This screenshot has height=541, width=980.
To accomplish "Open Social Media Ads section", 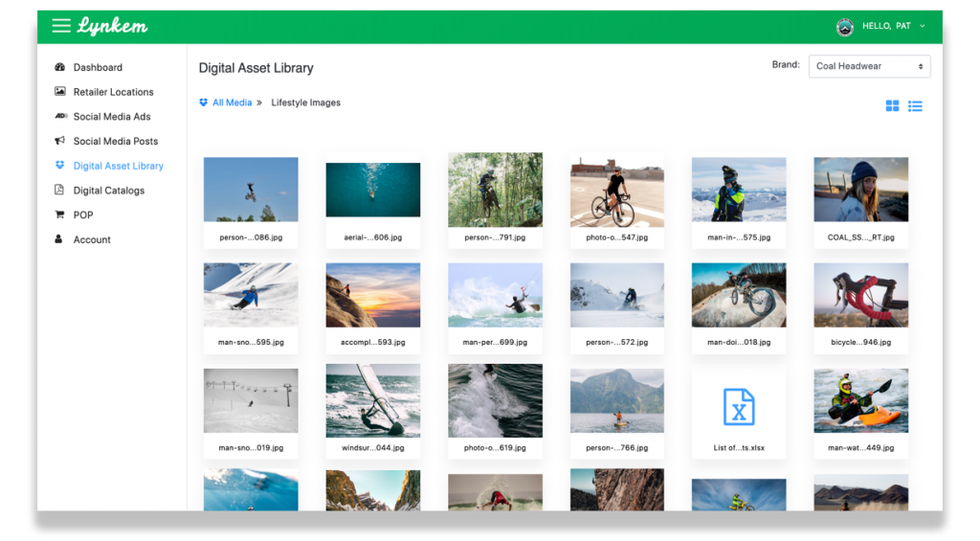I will (x=112, y=116).
